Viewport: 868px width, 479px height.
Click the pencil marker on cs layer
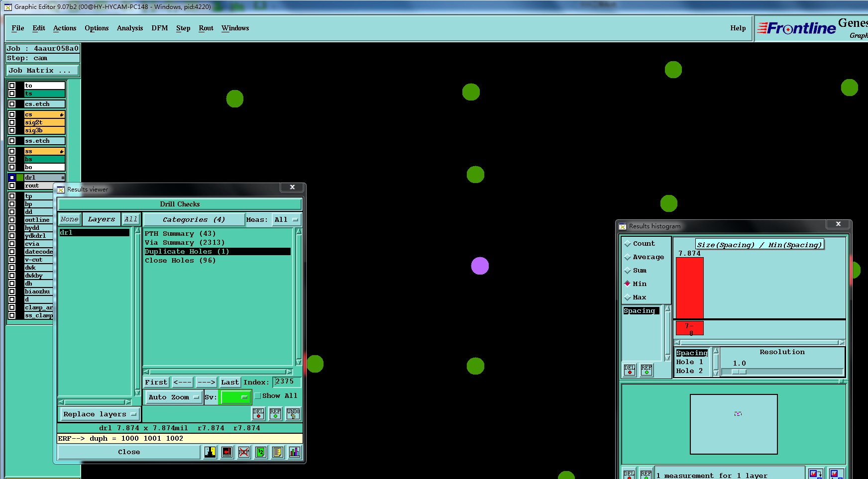[62, 114]
